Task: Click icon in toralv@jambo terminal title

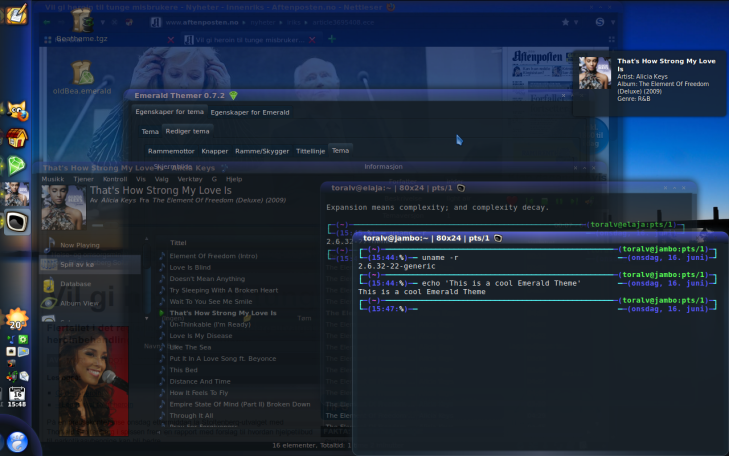Action: point(498,238)
